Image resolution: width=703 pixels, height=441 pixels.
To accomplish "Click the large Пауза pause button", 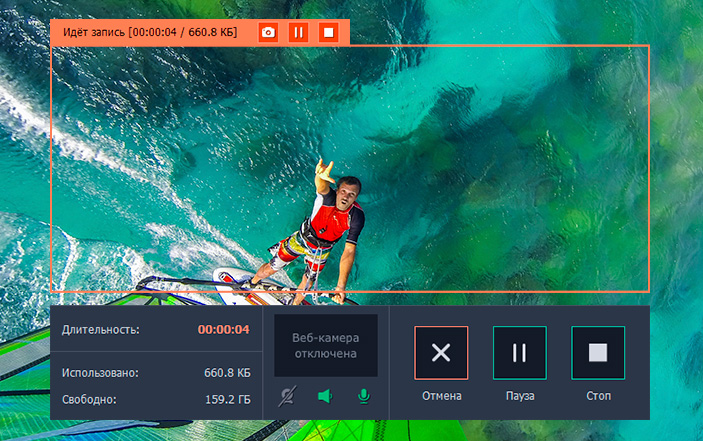I will 520,353.
